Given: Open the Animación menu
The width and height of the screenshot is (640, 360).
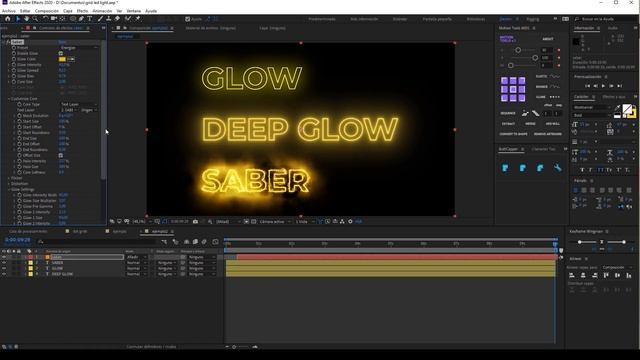Looking at the screenshot, I should [102, 11].
